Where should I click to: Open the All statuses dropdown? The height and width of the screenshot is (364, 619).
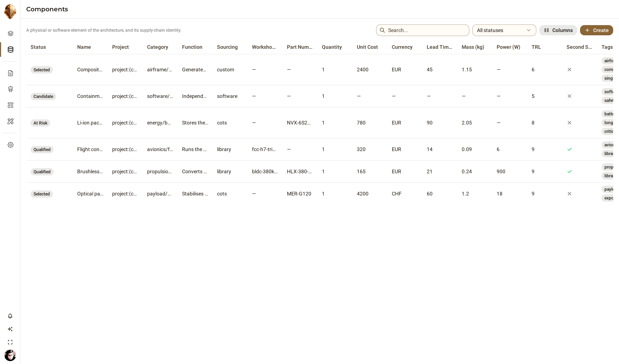click(x=504, y=30)
